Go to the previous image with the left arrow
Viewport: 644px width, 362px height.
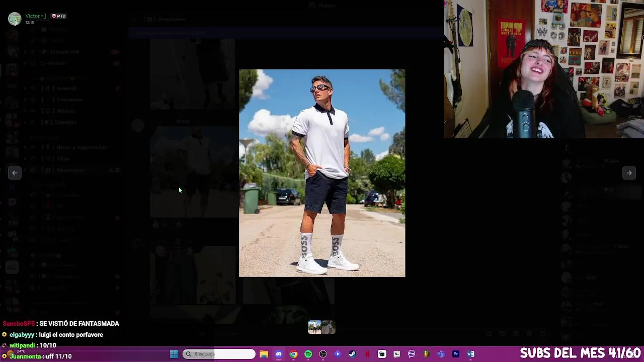pyautogui.click(x=15, y=173)
